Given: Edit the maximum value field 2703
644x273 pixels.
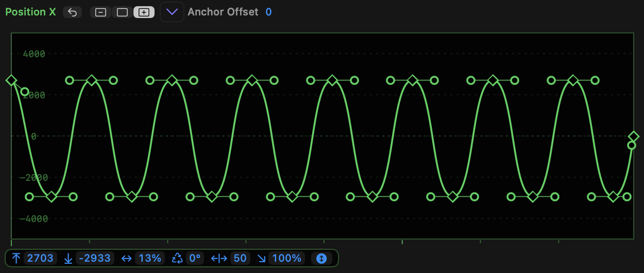Looking at the screenshot, I should (x=40, y=258).
